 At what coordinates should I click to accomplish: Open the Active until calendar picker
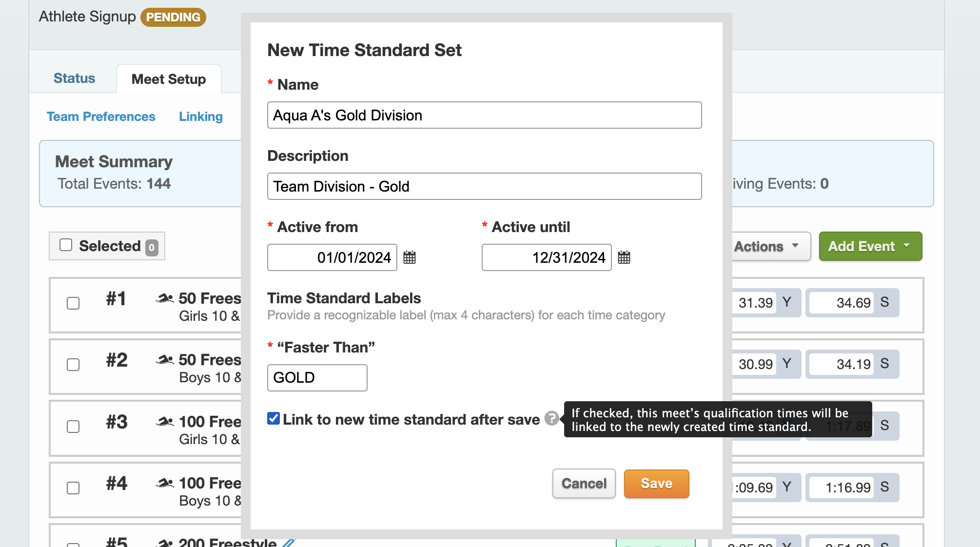pos(624,257)
